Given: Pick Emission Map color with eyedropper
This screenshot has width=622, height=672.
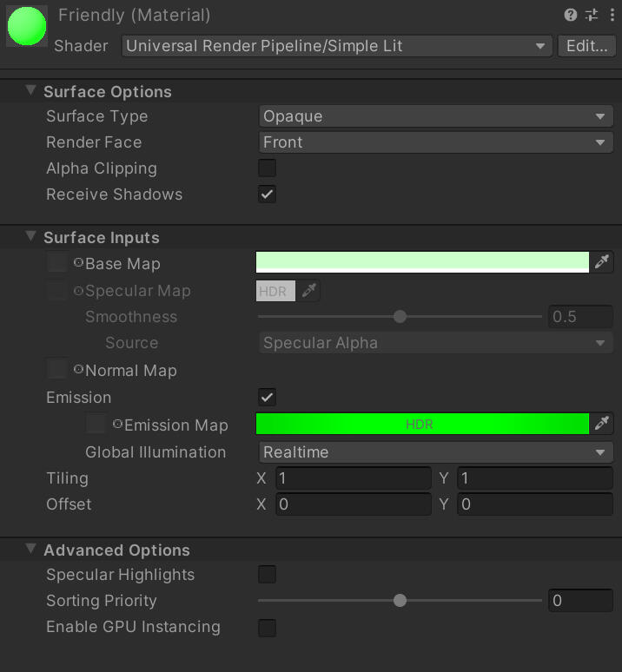Looking at the screenshot, I should 602,424.
